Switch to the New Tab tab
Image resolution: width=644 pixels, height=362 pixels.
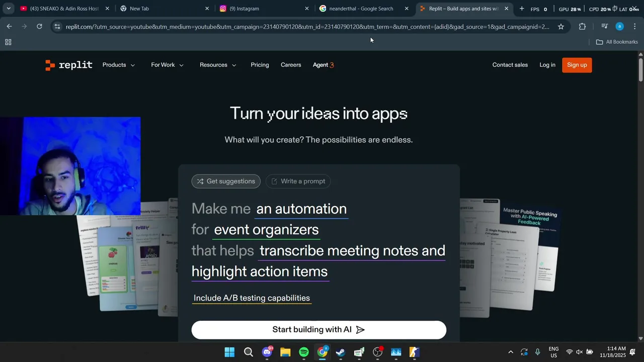tap(165, 9)
